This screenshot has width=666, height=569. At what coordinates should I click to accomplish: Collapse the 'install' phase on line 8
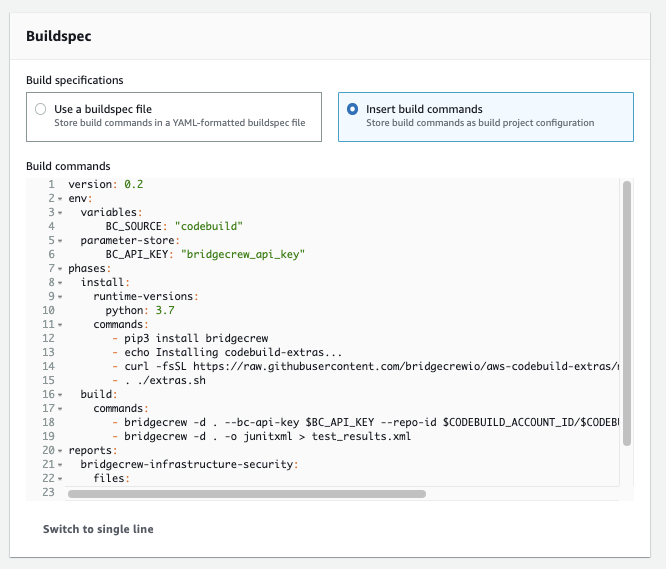point(60,283)
